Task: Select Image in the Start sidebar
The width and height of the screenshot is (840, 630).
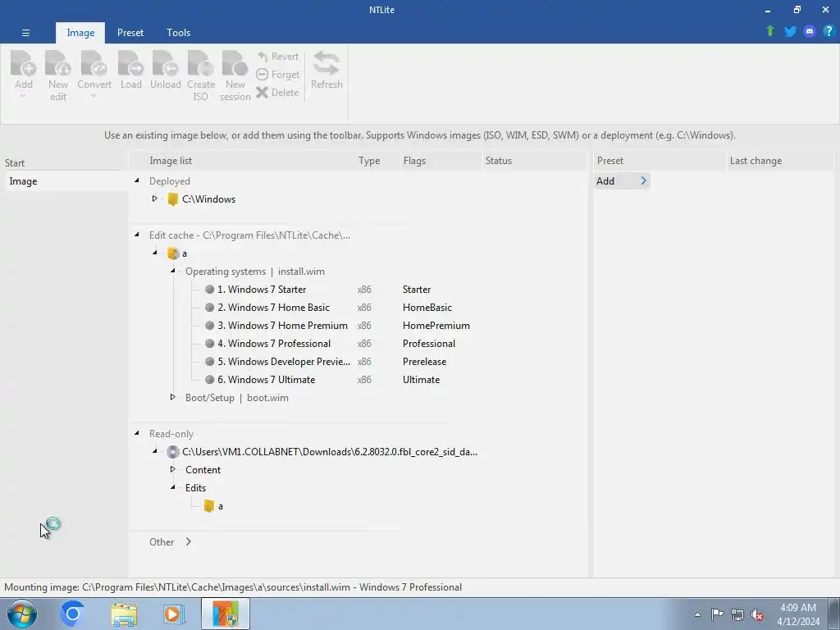Action: (x=66, y=181)
